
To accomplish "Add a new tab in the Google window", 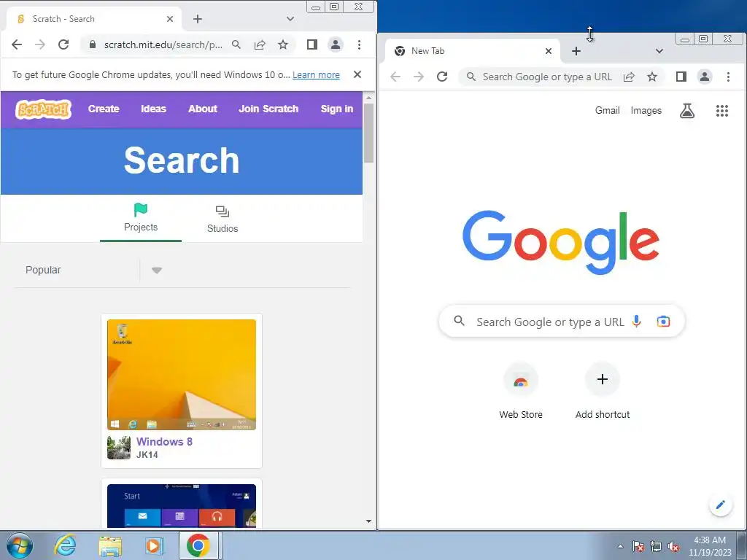I will [576, 51].
